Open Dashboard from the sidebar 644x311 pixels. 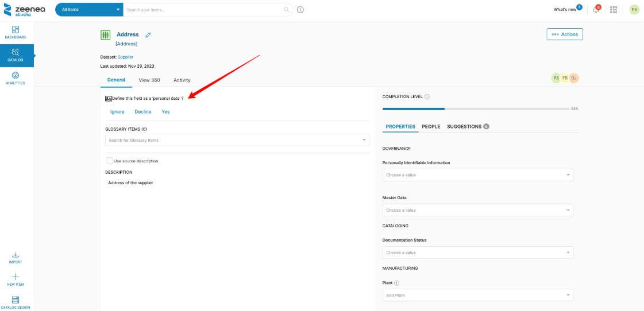tap(16, 32)
